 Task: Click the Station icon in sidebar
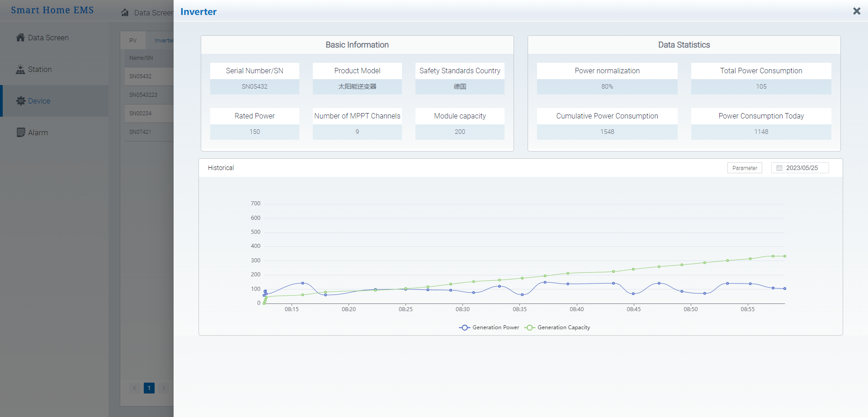(20, 69)
